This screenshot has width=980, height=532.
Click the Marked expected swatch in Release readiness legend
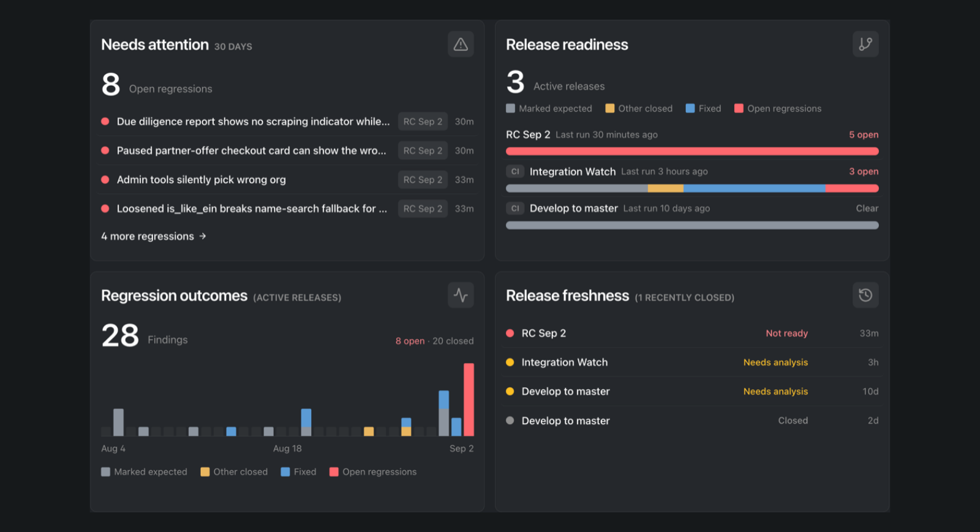tap(511, 108)
